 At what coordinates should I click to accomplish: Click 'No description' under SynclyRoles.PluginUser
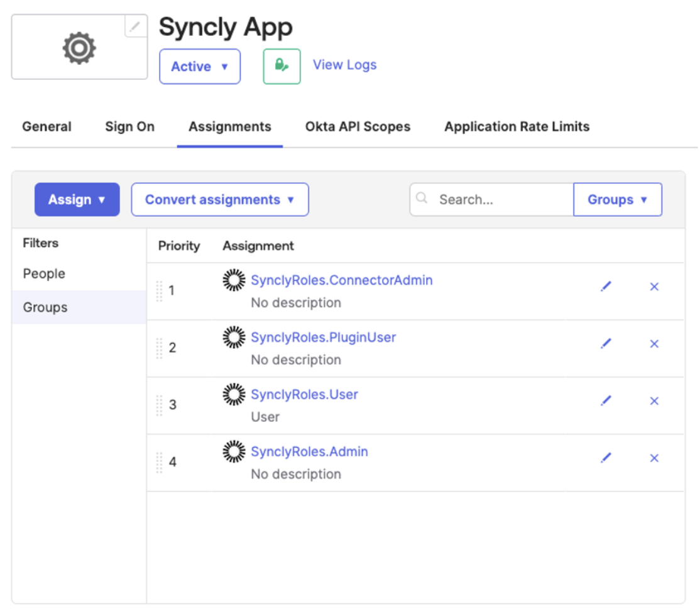coord(296,360)
